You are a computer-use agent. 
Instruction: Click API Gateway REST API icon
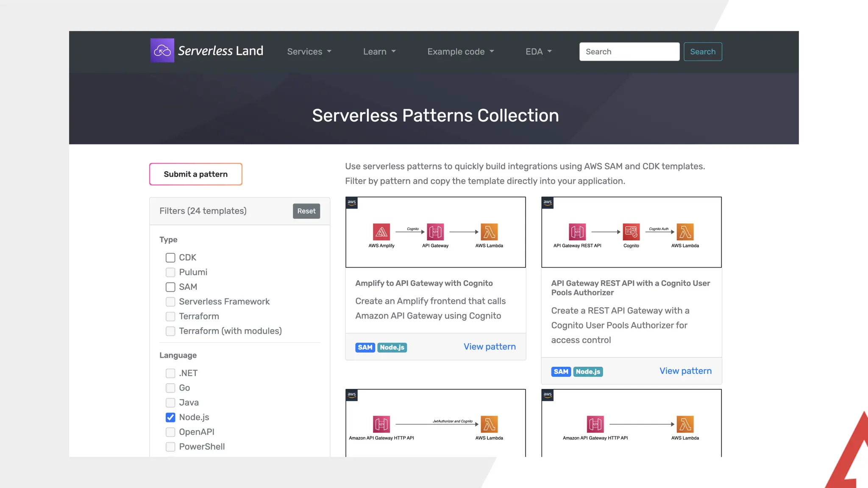pos(577,232)
